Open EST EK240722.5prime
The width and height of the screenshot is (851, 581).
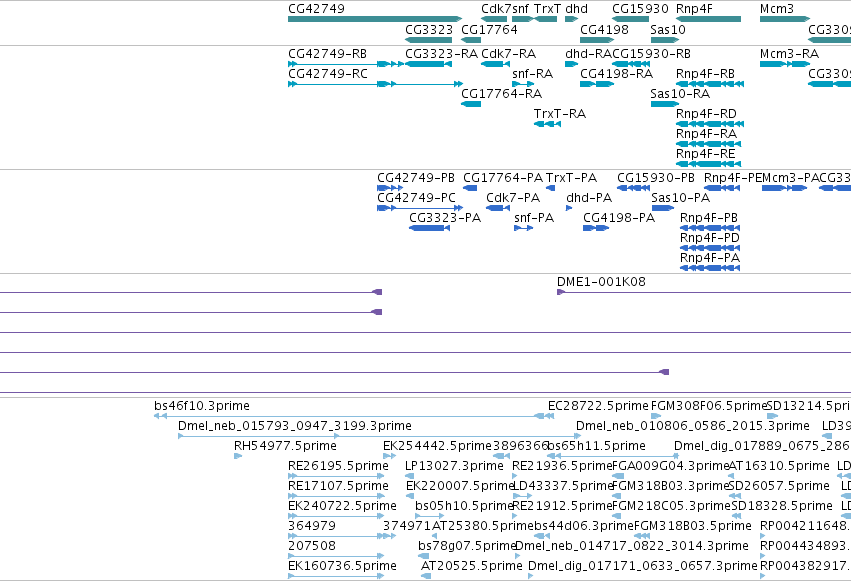pos(342,507)
